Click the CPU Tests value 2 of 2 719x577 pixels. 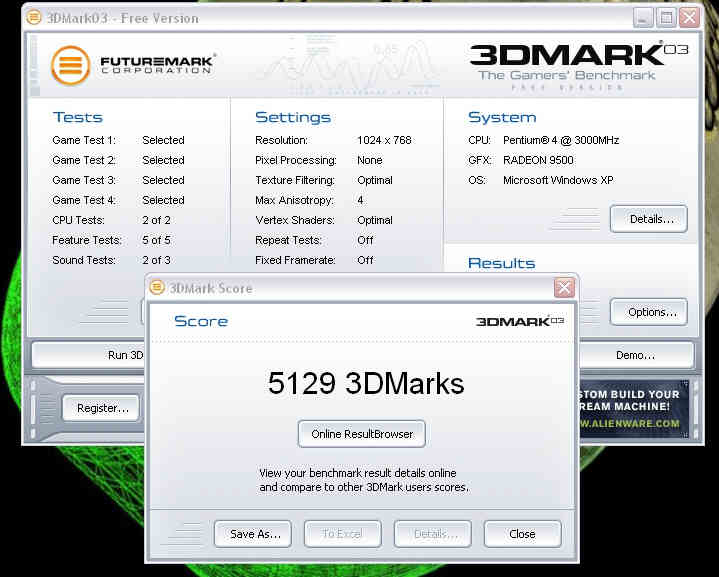pos(156,220)
